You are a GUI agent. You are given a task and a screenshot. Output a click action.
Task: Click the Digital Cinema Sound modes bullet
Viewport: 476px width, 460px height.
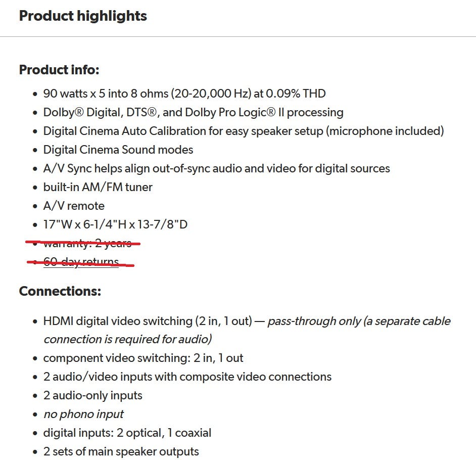(x=118, y=150)
